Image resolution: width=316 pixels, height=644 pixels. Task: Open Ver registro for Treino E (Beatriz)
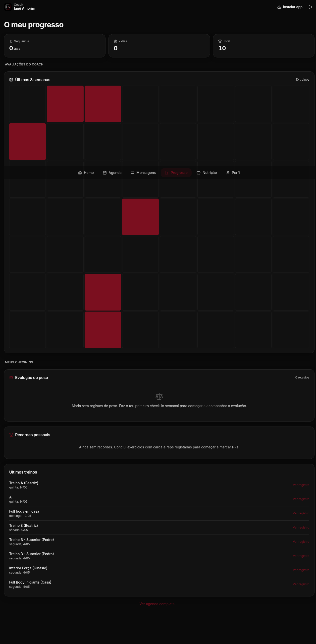point(301,528)
